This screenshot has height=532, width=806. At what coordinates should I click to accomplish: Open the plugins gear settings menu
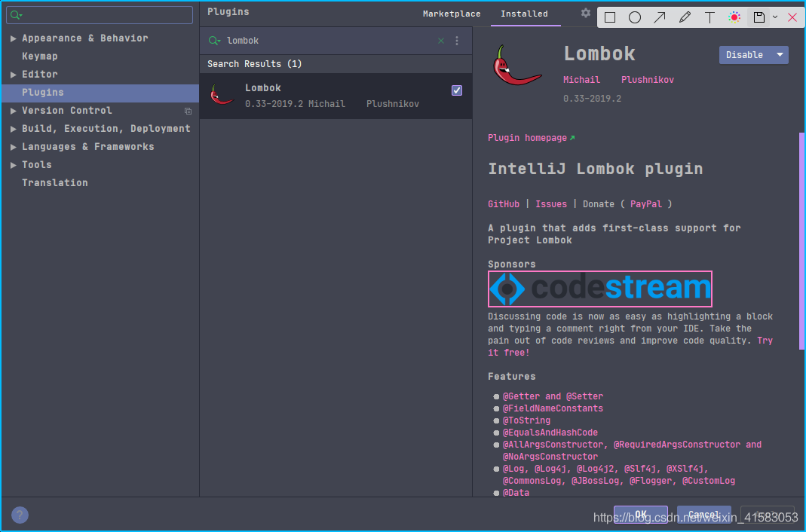point(586,13)
